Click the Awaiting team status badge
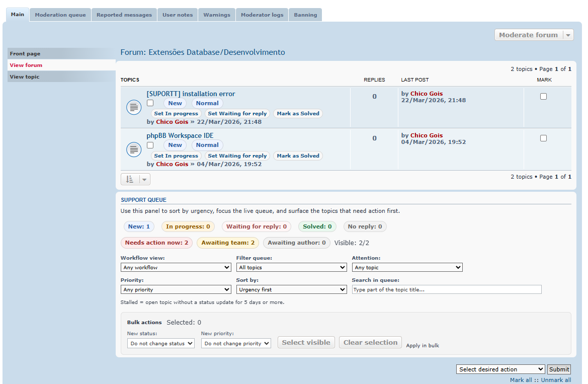Screen dimensions: 588x384 pos(228,243)
